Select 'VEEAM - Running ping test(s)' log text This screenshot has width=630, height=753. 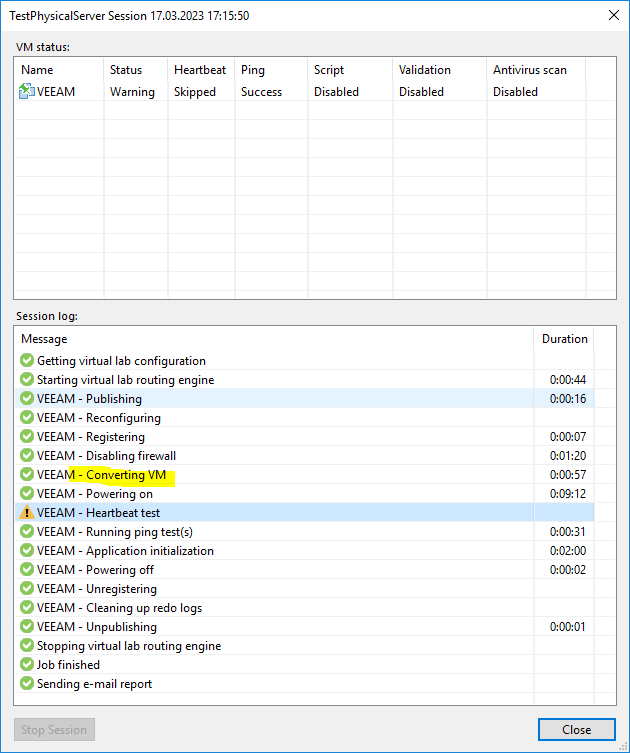[115, 532]
